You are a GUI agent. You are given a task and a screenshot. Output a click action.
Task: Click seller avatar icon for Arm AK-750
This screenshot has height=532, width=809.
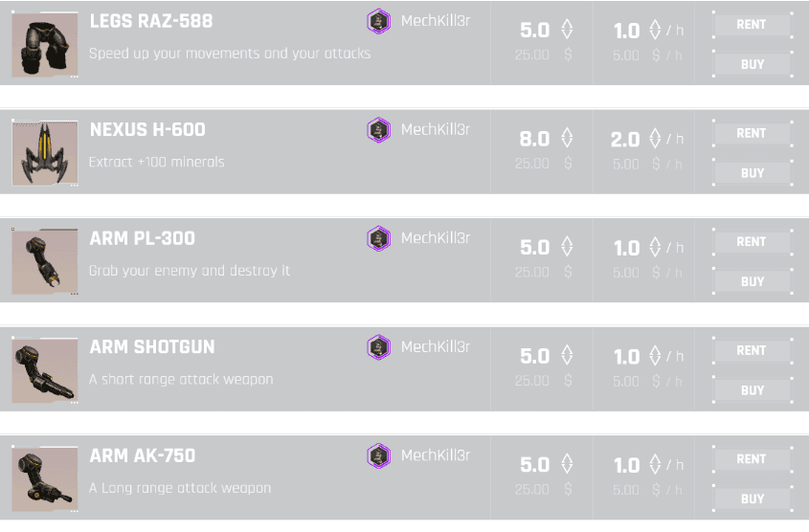click(x=379, y=455)
